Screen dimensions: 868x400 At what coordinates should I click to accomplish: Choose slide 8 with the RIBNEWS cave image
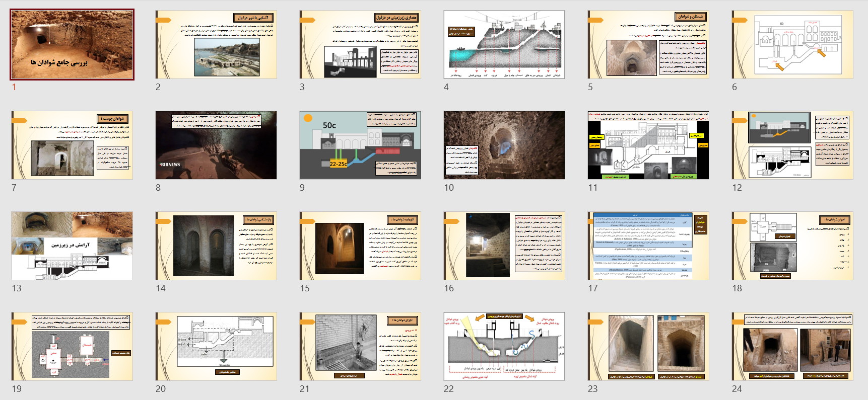point(216,145)
